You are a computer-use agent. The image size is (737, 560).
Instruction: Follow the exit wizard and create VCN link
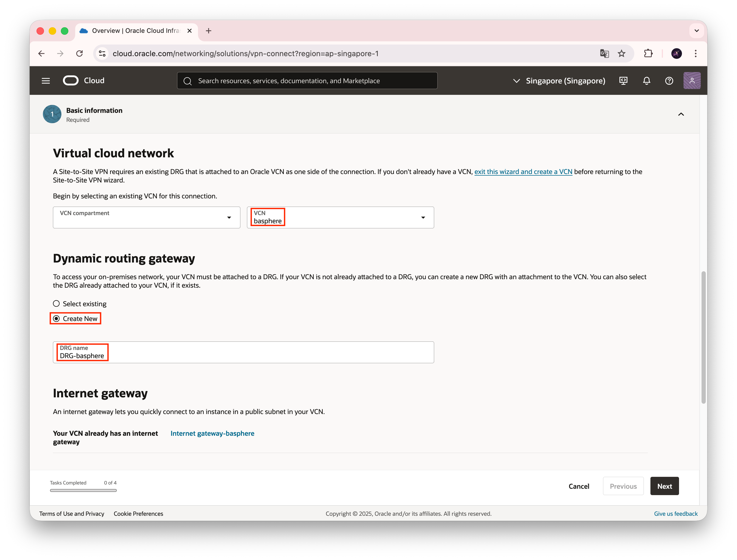(x=523, y=172)
